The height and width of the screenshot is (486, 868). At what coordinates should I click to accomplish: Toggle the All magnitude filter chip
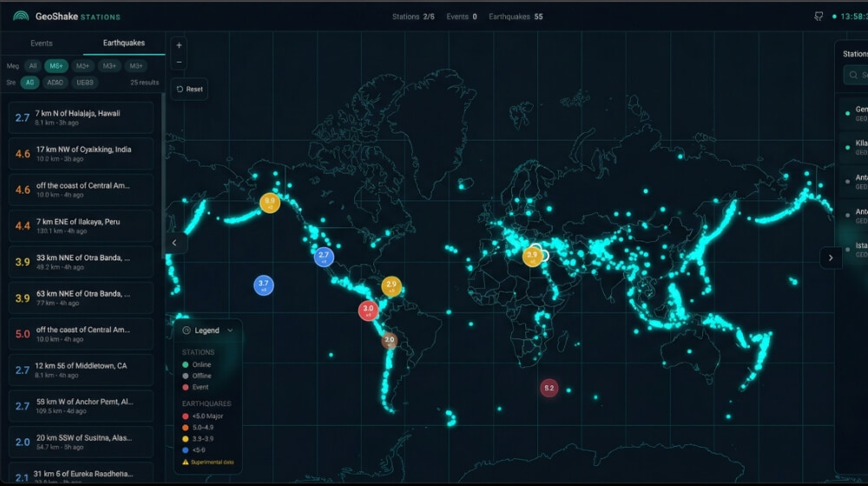click(33, 66)
